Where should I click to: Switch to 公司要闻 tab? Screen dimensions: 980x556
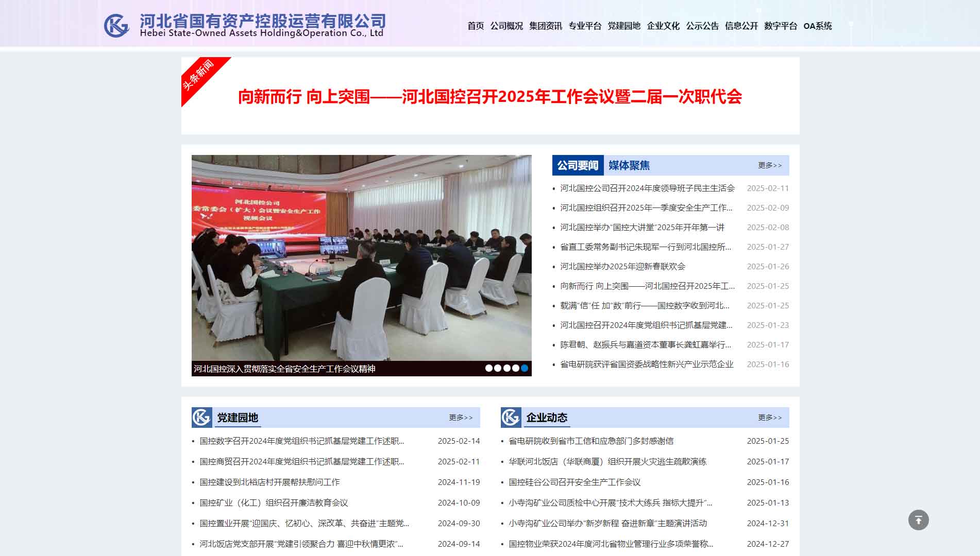coord(578,165)
